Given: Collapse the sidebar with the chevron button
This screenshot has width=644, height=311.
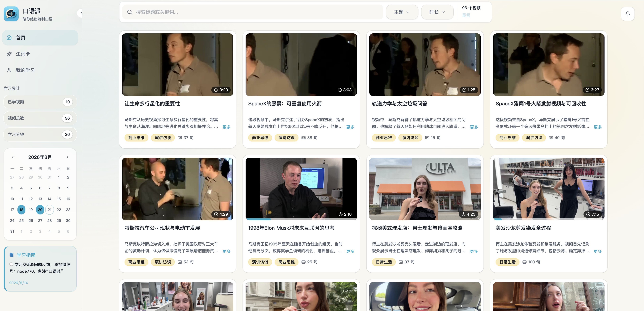Looking at the screenshot, I should tap(80, 13).
